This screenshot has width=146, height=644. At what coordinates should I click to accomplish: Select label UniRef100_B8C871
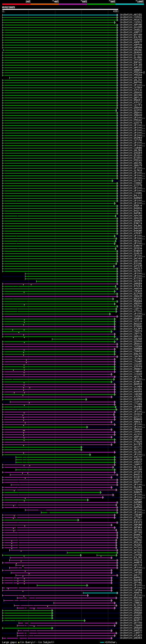[131, 299]
